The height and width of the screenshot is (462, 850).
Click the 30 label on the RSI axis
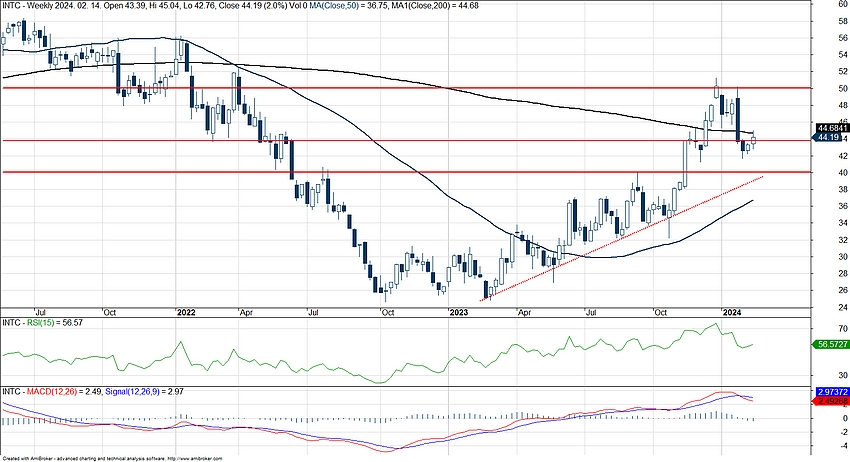(843, 375)
